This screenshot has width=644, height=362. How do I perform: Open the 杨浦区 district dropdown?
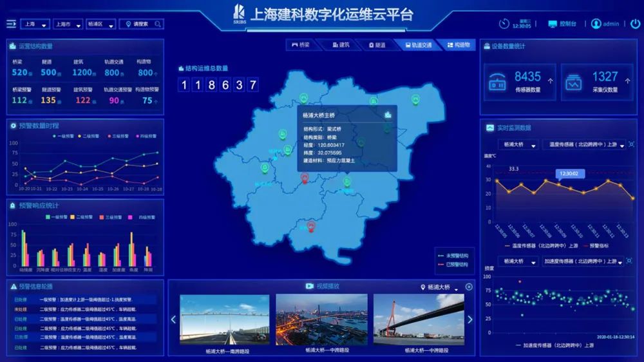coord(100,24)
